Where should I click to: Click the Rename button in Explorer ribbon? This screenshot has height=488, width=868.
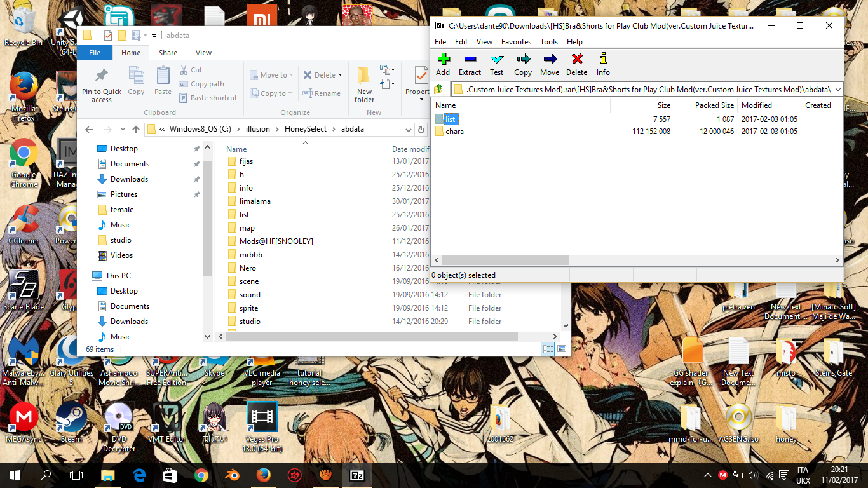[322, 93]
